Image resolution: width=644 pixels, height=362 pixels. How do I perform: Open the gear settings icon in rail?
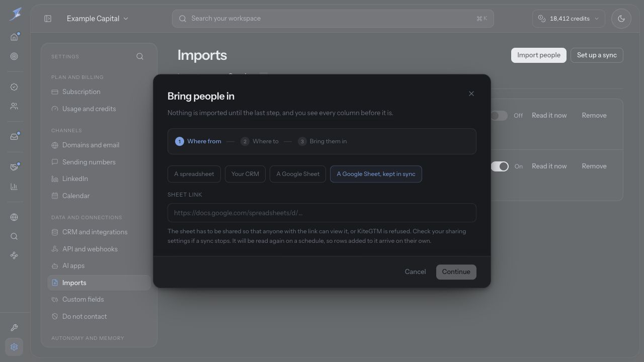coord(14,347)
